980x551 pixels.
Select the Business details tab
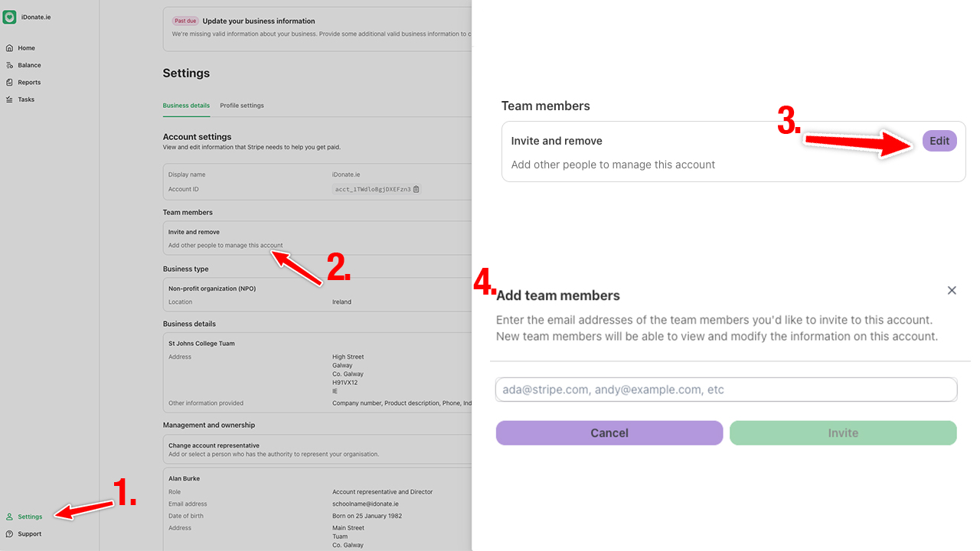[186, 106]
